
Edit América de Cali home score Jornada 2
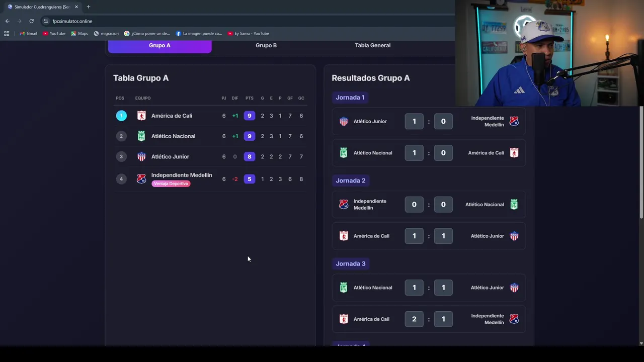tap(414, 236)
